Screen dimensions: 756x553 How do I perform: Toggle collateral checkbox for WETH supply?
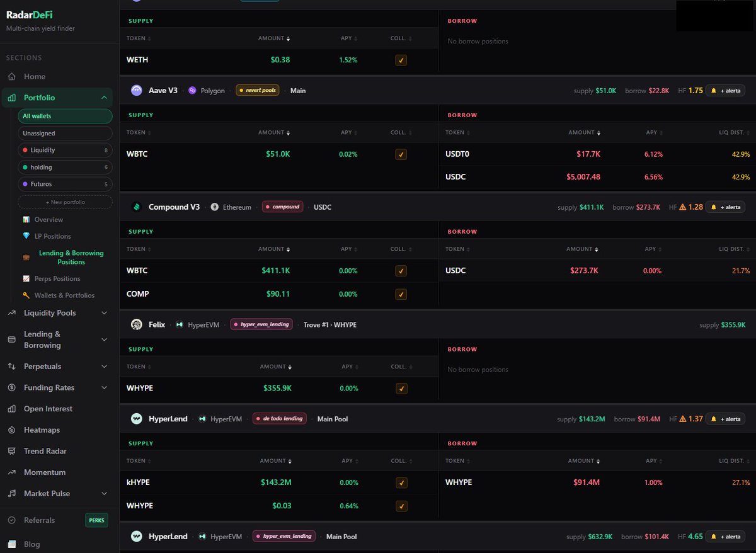tap(401, 60)
